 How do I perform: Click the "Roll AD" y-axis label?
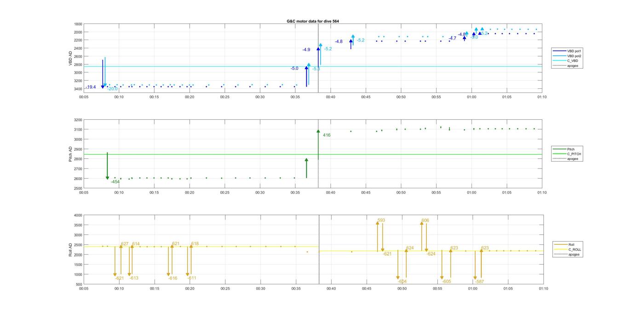[70, 249]
